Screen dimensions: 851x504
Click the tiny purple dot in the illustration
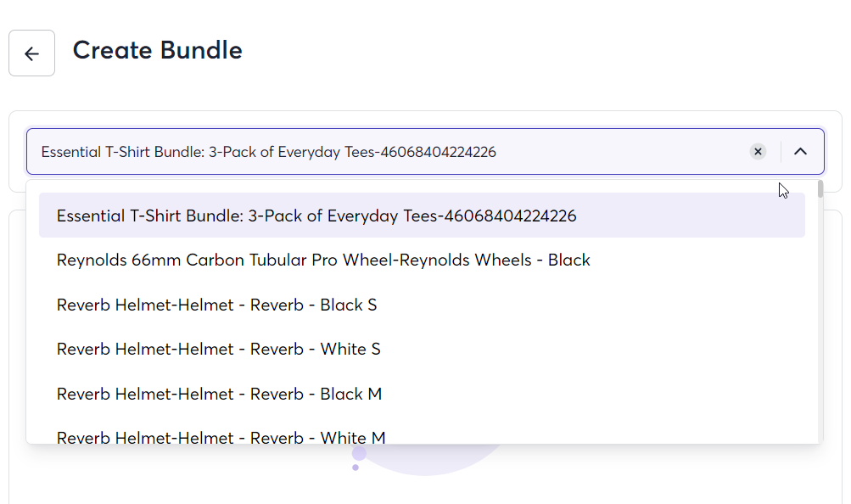(356, 468)
